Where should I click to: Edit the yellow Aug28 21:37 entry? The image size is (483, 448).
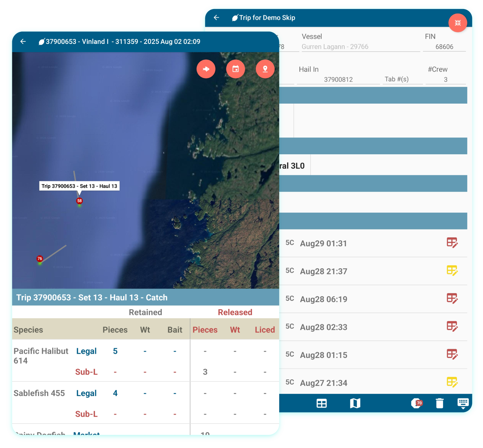tap(452, 271)
